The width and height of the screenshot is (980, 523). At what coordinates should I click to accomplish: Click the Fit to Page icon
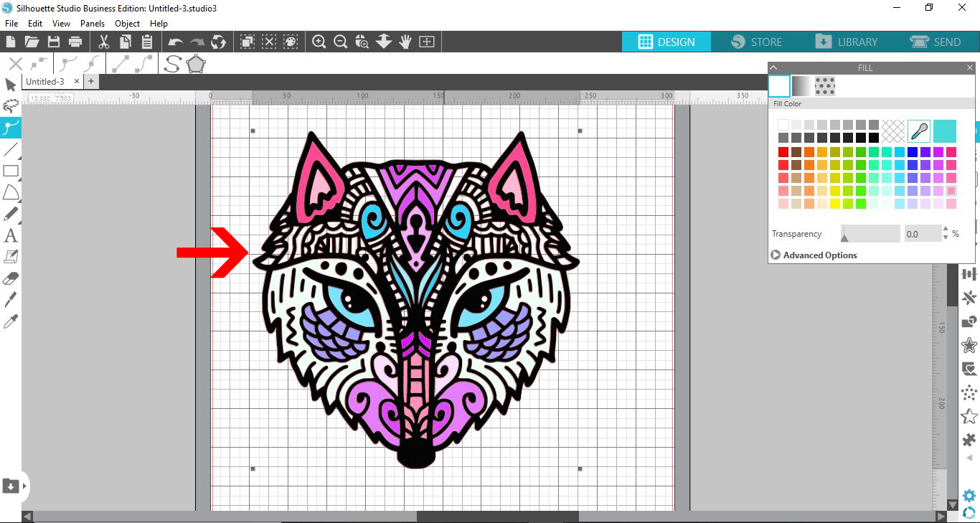tap(427, 42)
